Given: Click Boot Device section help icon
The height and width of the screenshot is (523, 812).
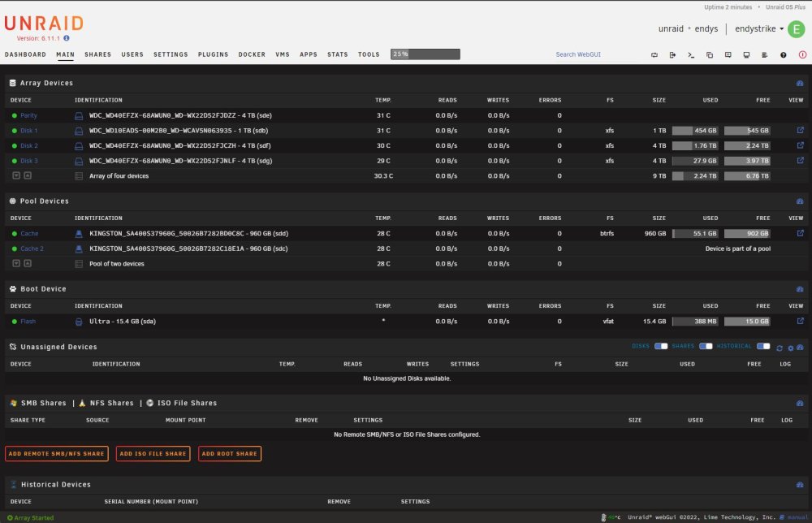Looking at the screenshot, I should 800,289.
